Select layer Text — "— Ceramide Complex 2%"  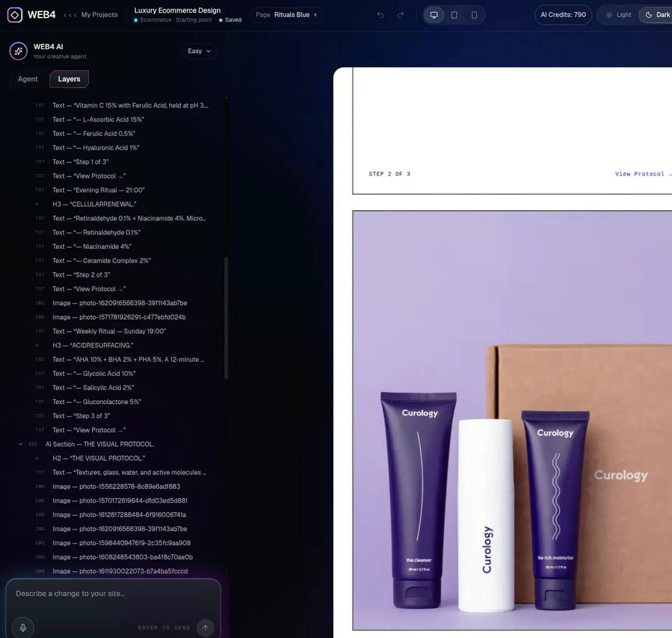tap(102, 260)
